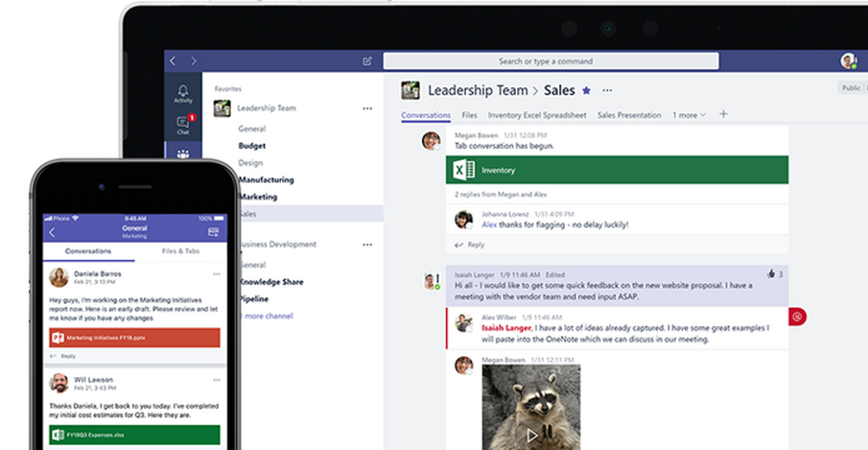Viewport: 868px width, 450px height.
Task: Select the Marketing channel
Action: pyautogui.click(x=258, y=197)
